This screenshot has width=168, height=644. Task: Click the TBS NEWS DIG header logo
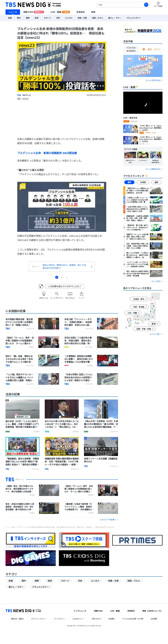33,5
